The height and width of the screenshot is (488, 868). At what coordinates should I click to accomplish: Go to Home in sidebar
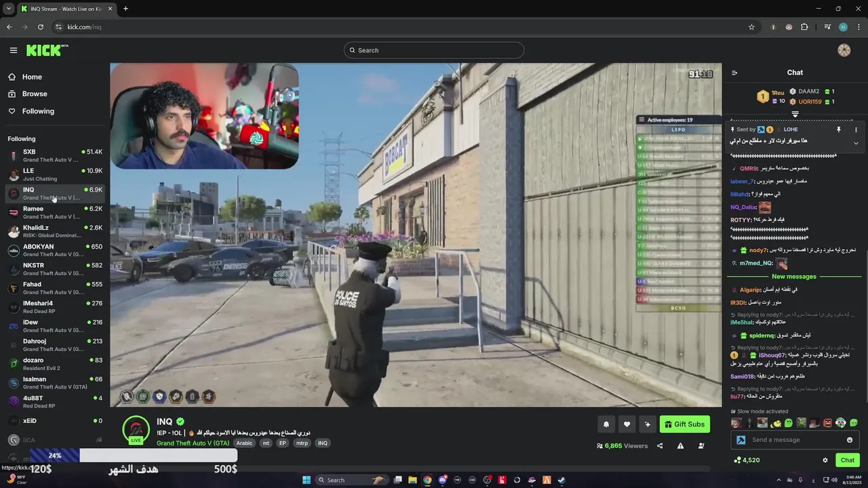31,77
